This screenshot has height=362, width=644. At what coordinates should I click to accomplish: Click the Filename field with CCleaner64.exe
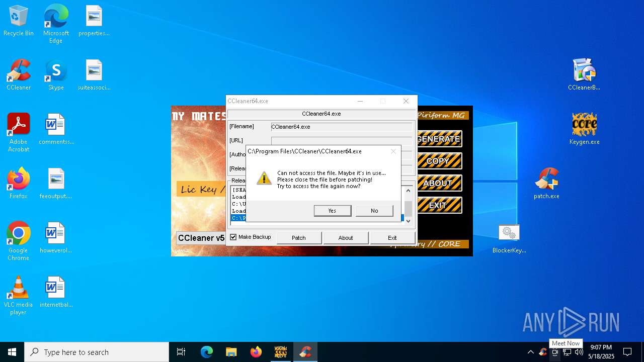[342, 127]
